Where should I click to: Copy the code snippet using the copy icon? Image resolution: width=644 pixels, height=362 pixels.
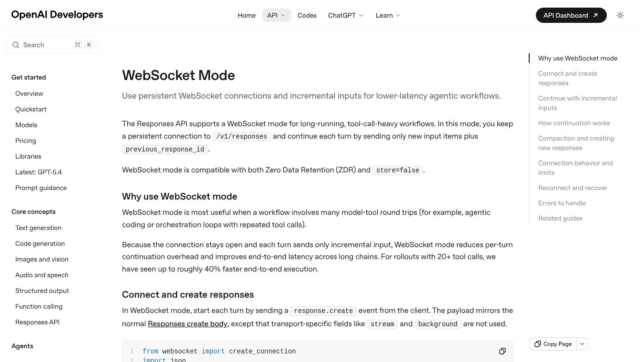(503, 351)
